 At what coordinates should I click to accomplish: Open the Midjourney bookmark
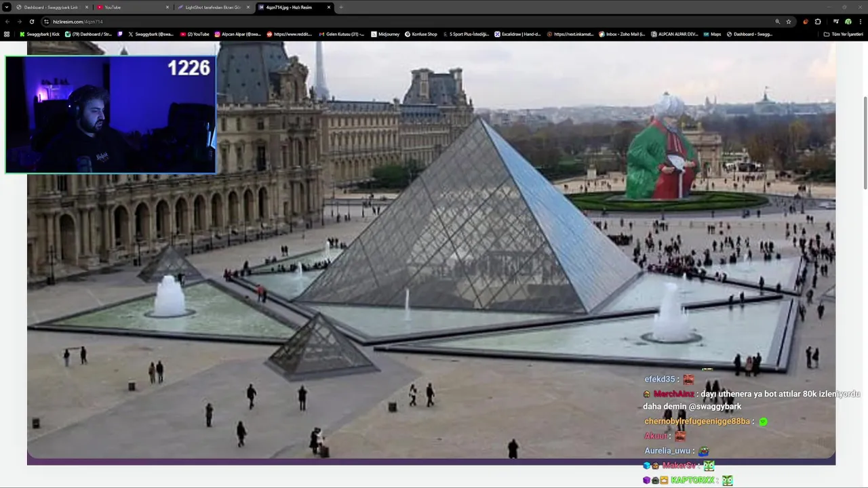point(385,34)
